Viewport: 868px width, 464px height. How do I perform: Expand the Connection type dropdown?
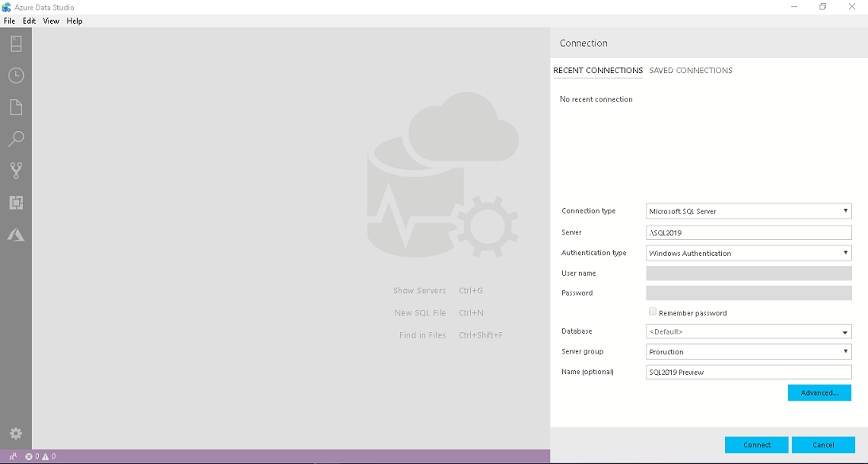749,211
